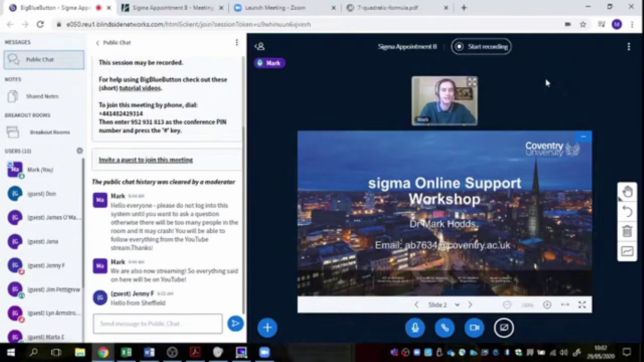
Task: Collapse the Public Chat panel via back arrow
Action: [98, 43]
